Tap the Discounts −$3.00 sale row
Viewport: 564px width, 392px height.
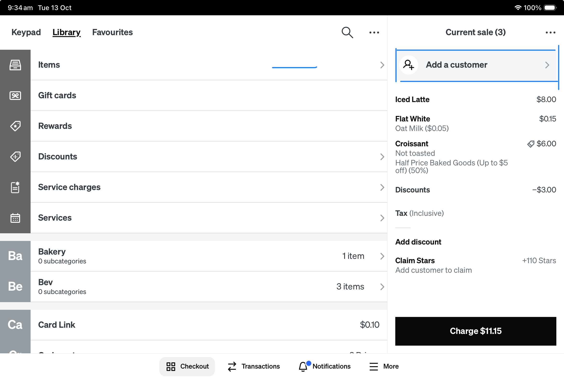(x=476, y=190)
